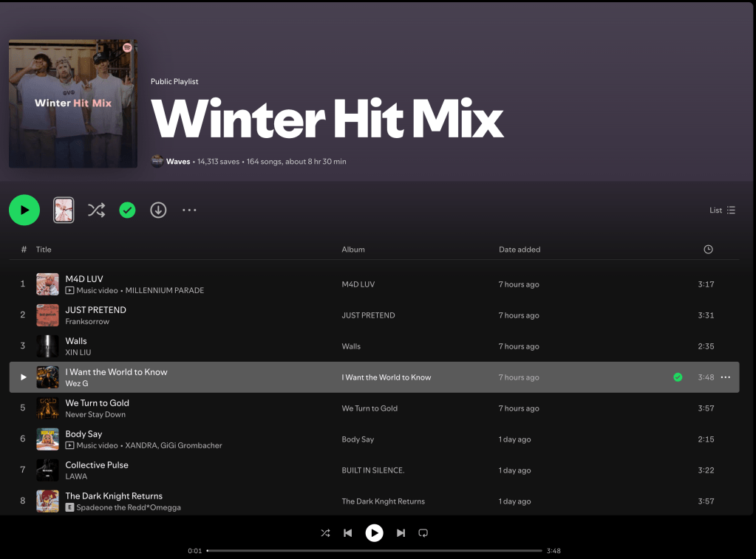Viewport: 756px width, 559px height.
Task: Click duration 3:17 of M4D LUV
Action: pyautogui.click(x=706, y=284)
